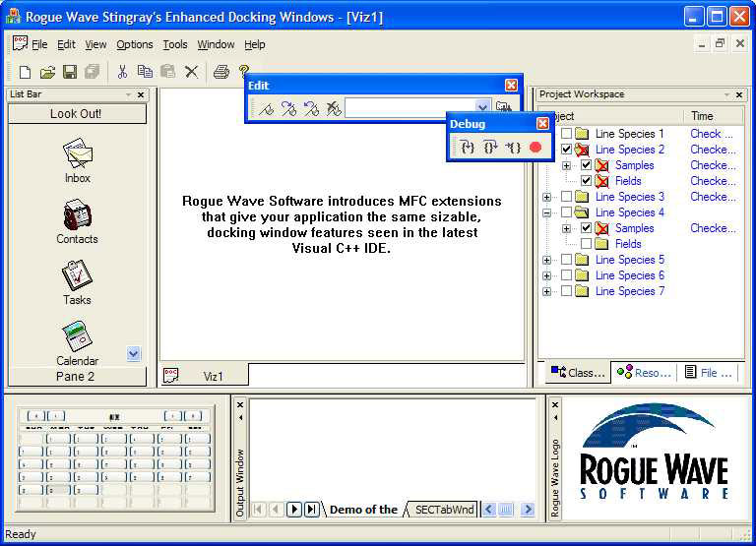The width and height of the screenshot is (756, 546).
Task: Close the floating Debug toolbar
Action: click(542, 124)
